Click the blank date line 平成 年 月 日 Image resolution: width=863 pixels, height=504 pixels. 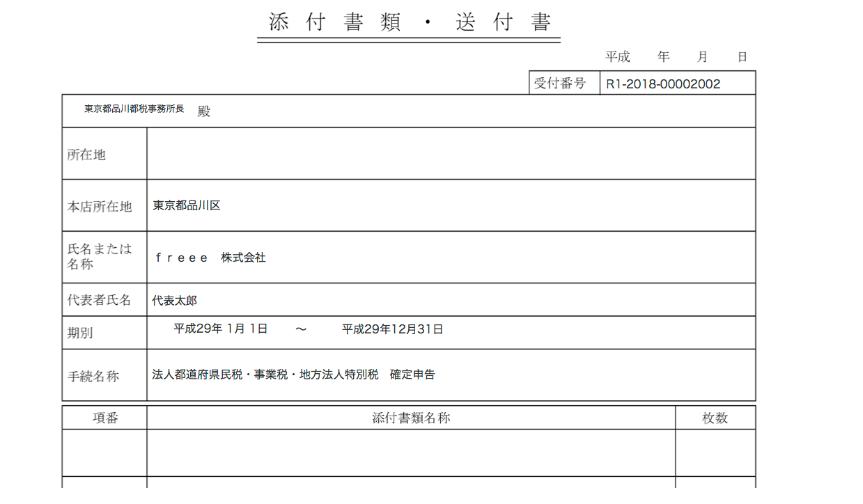[x=676, y=56]
